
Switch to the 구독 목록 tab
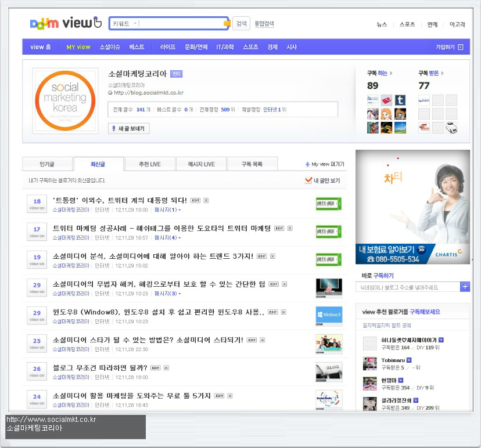pyautogui.click(x=252, y=164)
